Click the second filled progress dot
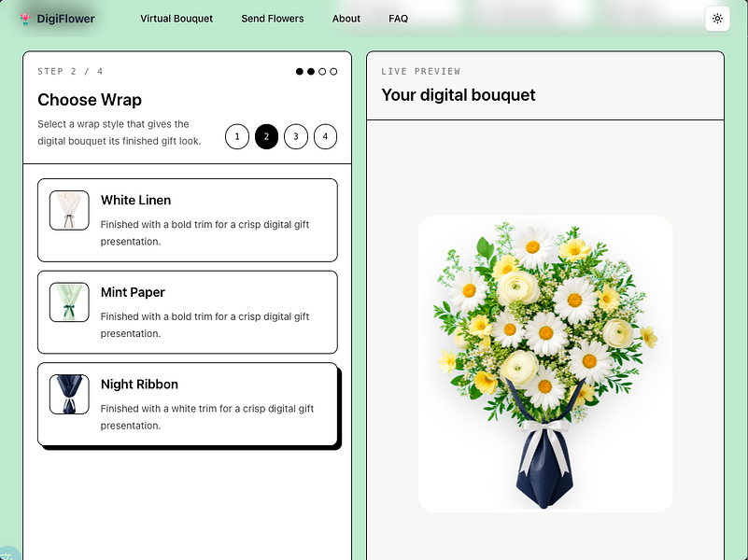The image size is (748, 560). coord(311,72)
